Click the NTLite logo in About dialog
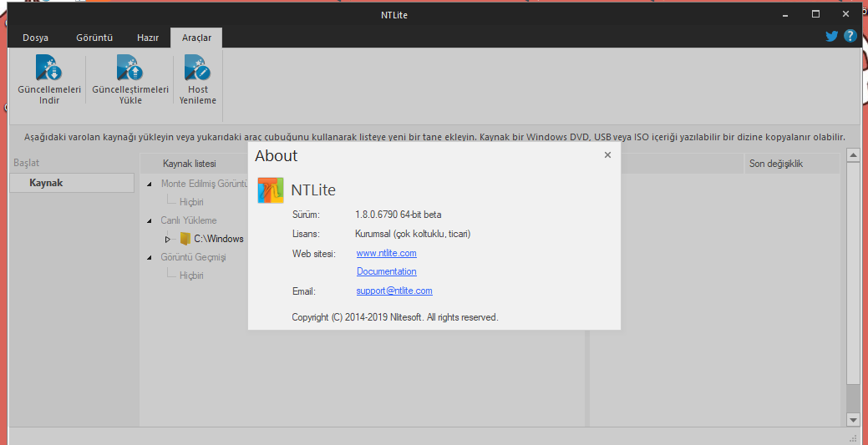 [271, 190]
